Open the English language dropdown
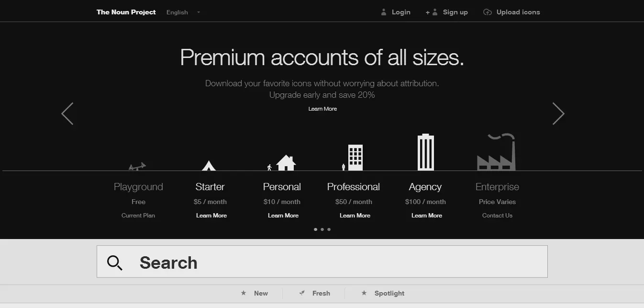 pyautogui.click(x=183, y=12)
